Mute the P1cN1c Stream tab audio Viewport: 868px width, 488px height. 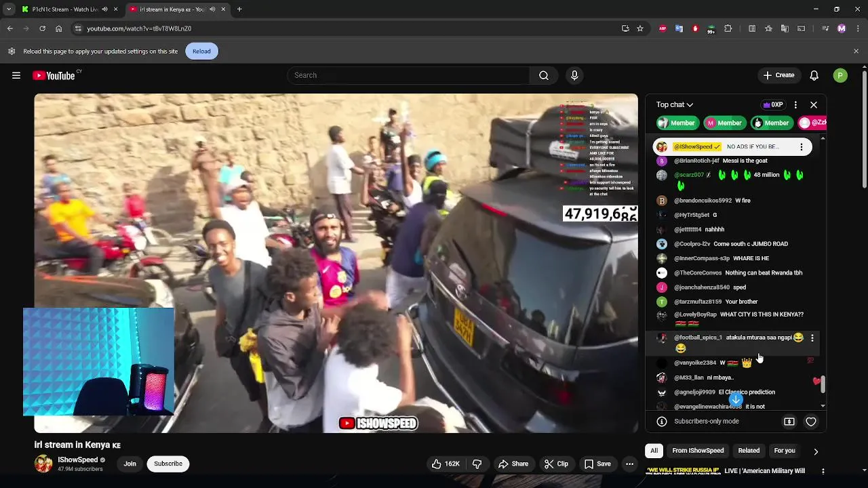(104, 9)
